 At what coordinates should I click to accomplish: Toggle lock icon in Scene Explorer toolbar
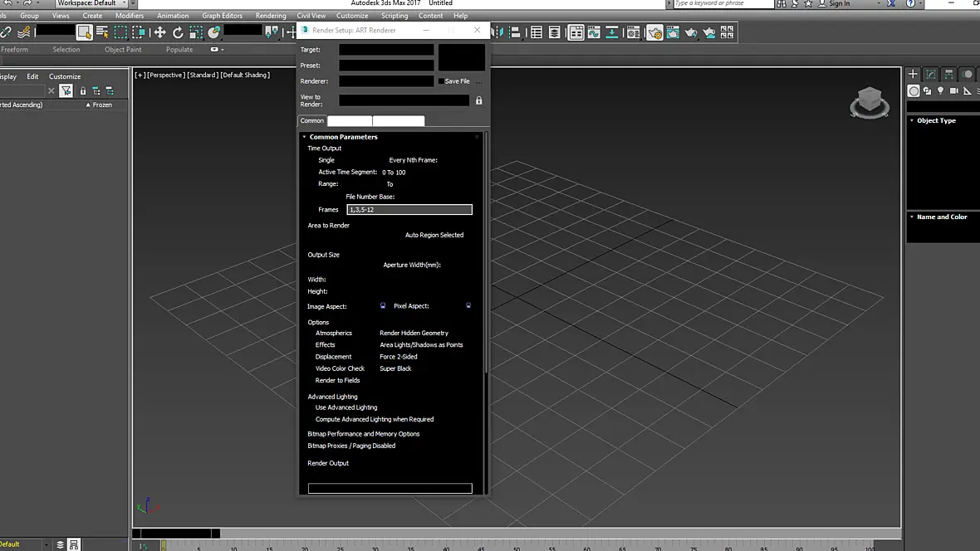pyautogui.click(x=82, y=91)
